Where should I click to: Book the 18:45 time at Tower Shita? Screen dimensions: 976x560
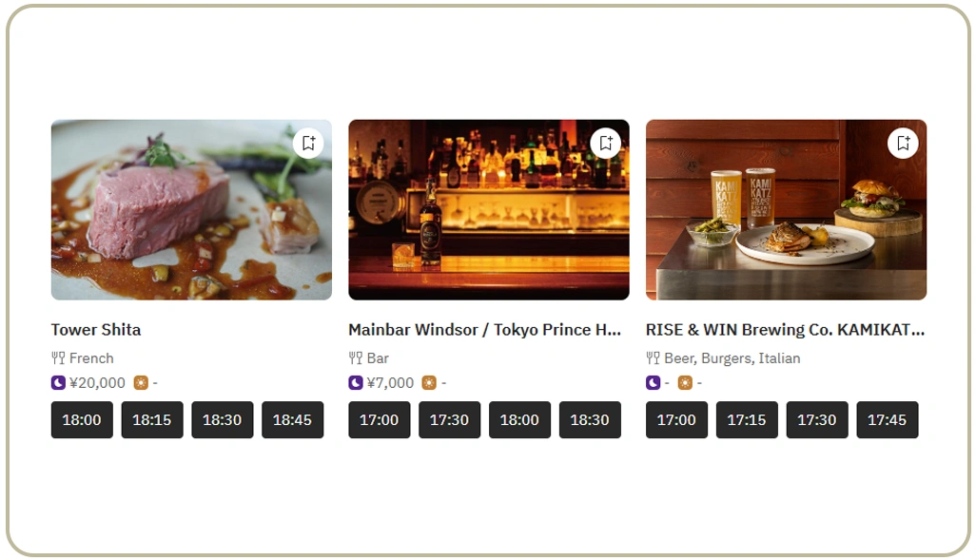[x=292, y=419]
